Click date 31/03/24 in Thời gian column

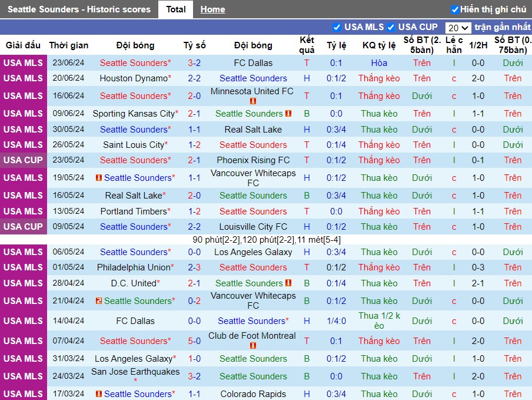pos(68,359)
